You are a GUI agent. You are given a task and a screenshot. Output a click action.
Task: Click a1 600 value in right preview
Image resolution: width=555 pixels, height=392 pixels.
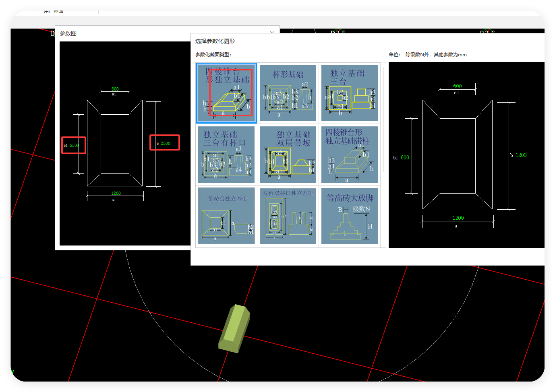458,86
